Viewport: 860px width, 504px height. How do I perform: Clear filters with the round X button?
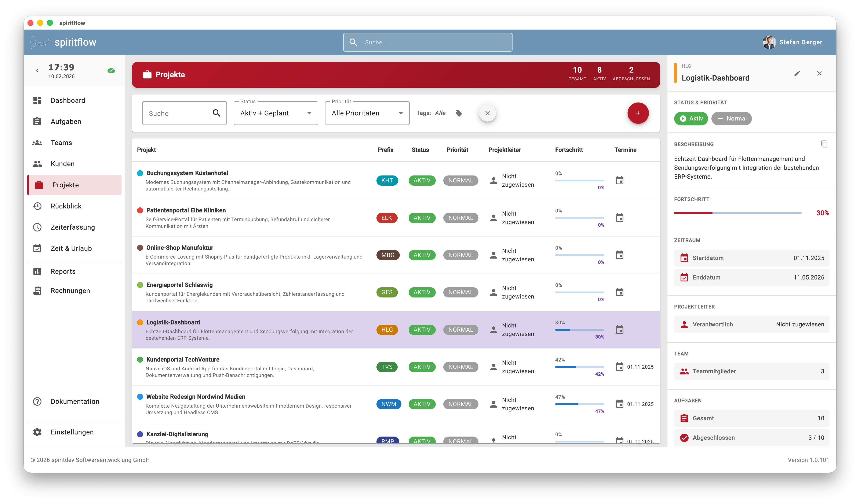[487, 113]
